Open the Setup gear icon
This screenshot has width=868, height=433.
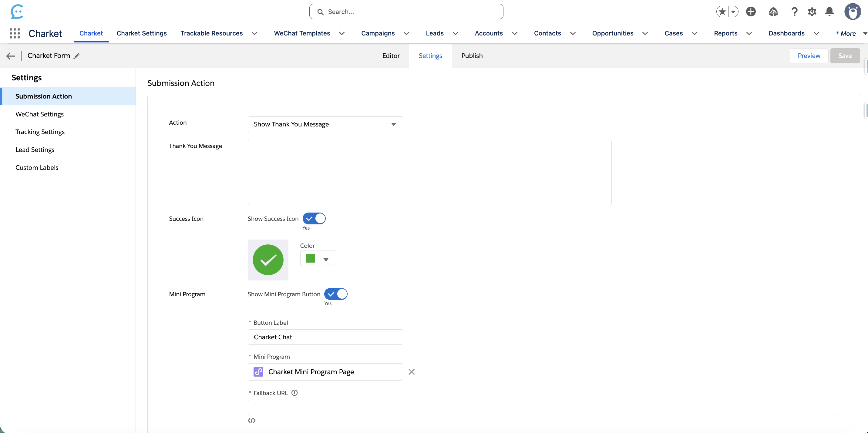[812, 12]
